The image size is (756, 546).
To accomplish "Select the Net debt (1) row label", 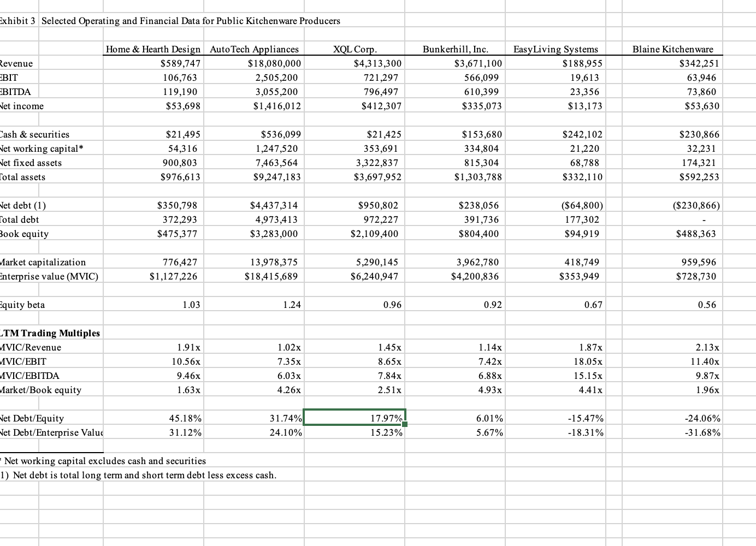I will (x=23, y=205).
